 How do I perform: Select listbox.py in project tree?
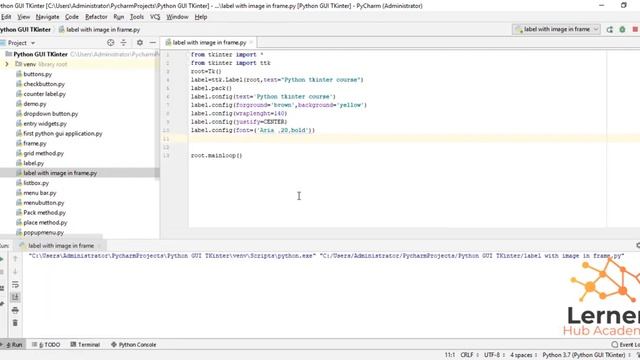click(36, 183)
